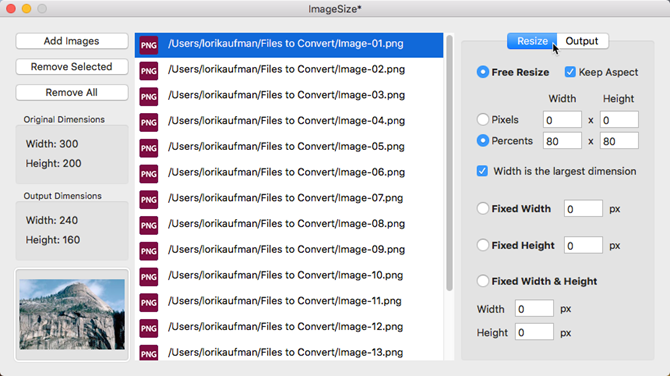Screen dimensions: 670x376
Task: Uncheck Width is the largest dimension
Action: tap(482, 171)
